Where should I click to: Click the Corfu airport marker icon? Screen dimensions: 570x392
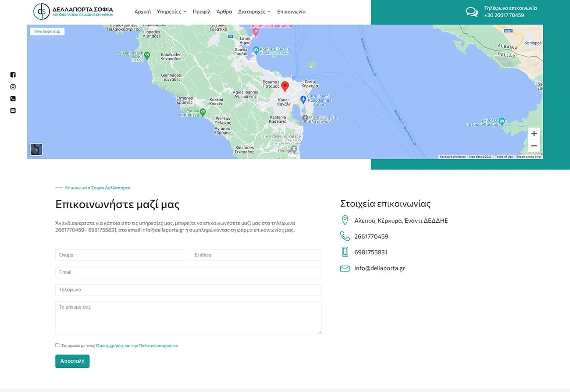point(303,100)
